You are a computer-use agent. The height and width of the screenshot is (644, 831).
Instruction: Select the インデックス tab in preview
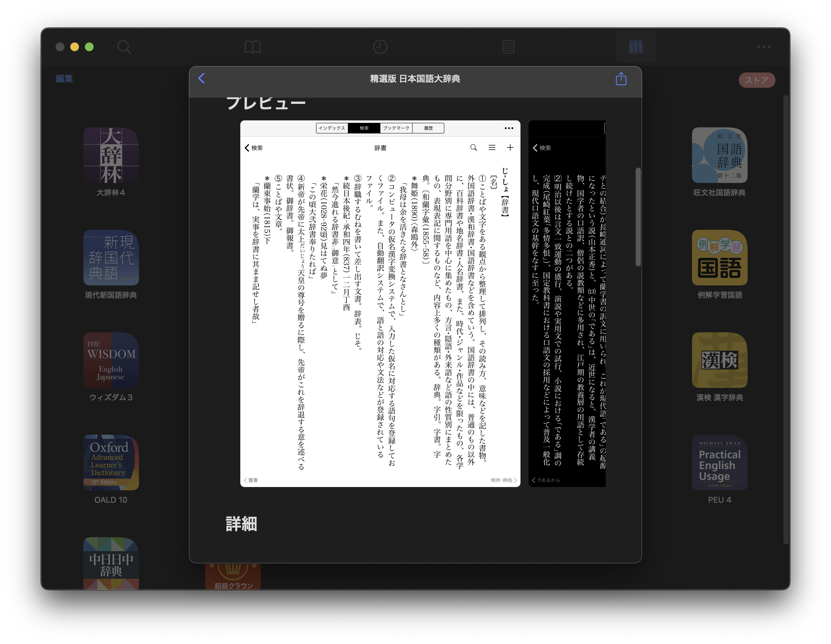[x=332, y=128]
